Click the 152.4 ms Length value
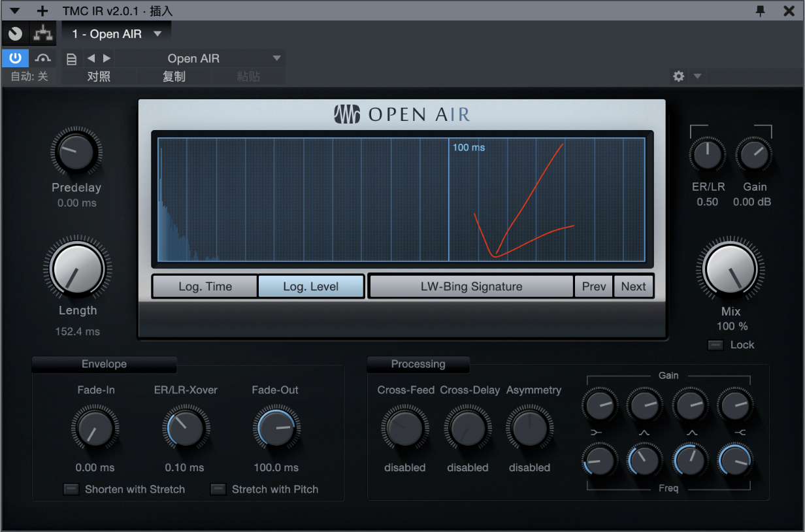 tap(77, 331)
